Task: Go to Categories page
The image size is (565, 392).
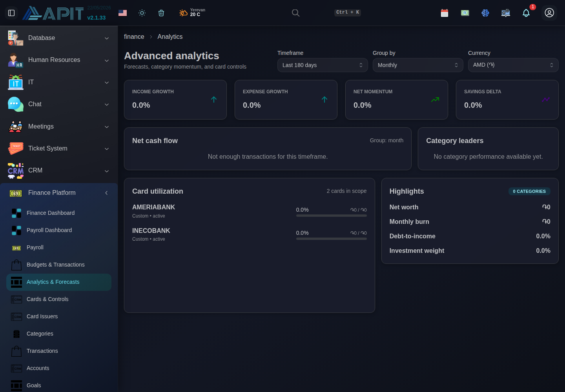Action: pyautogui.click(x=59, y=334)
